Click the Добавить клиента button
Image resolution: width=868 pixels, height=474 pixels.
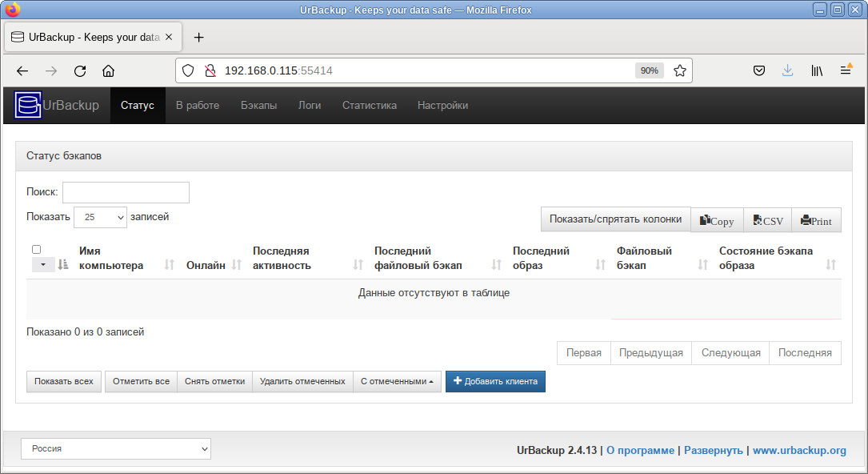(495, 382)
